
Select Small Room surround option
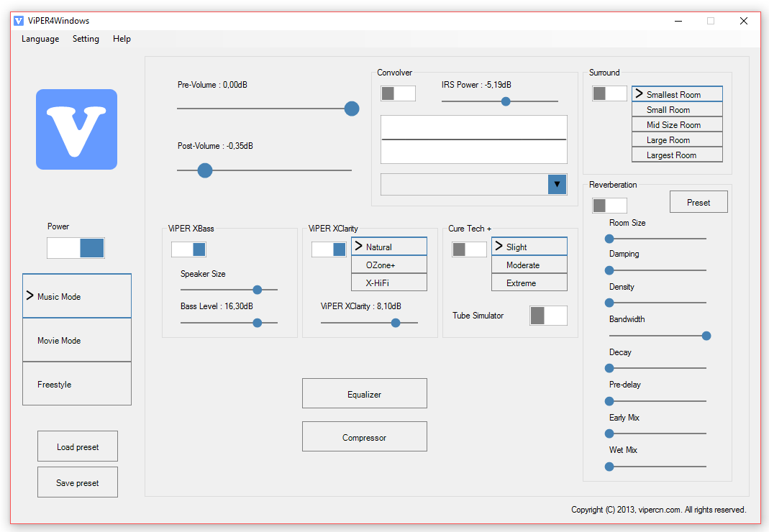point(678,109)
